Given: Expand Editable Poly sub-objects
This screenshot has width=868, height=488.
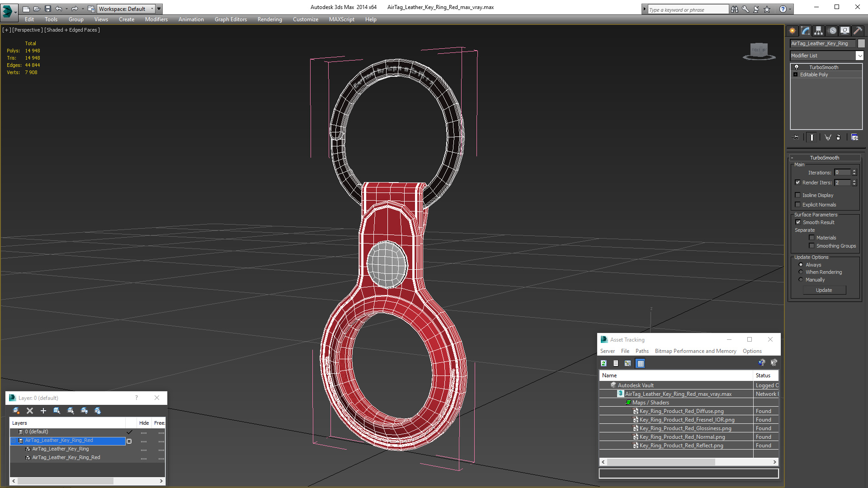Looking at the screenshot, I should pyautogui.click(x=796, y=75).
